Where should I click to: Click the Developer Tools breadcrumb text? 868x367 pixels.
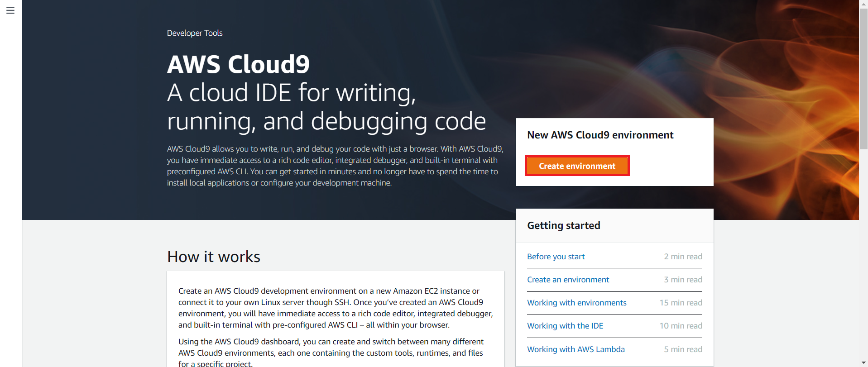tap(195, 33)
